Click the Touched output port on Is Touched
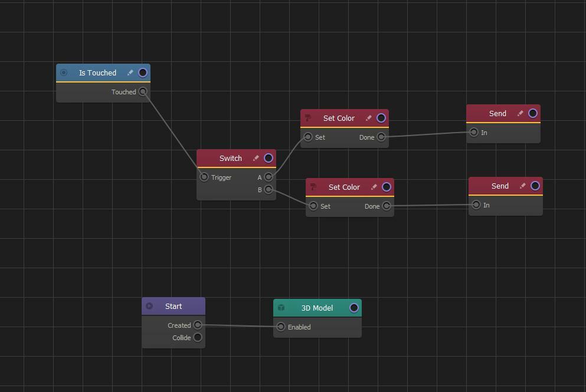The width and height of the screenshot is (586, 392). coord(143,91)
